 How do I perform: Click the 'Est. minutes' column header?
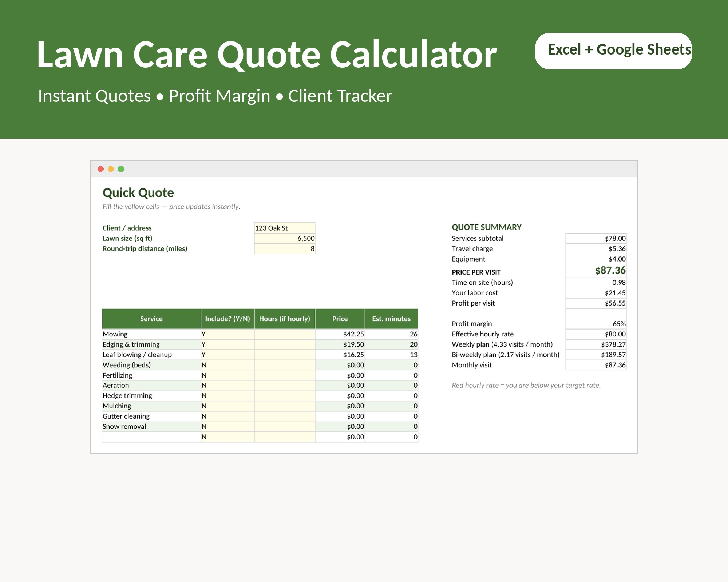point(391,319)
